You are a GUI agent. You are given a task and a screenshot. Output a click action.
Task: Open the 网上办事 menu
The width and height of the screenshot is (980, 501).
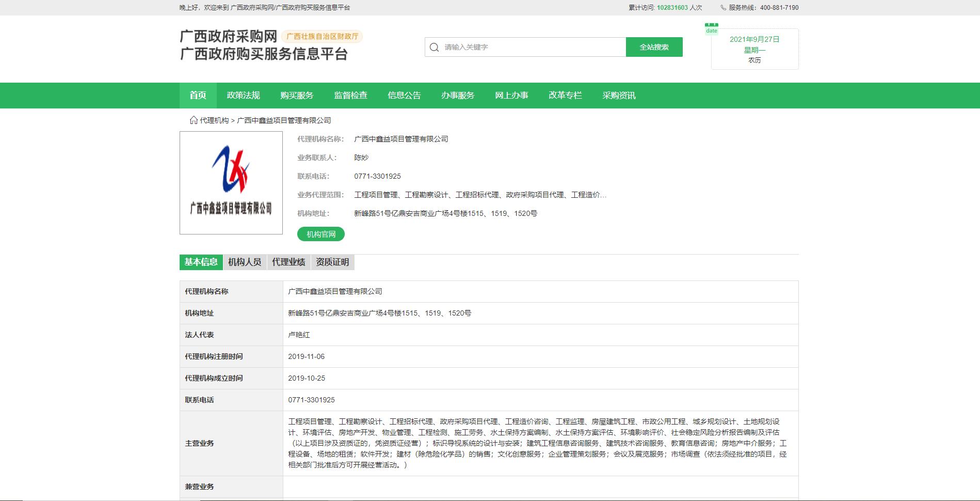tap(511, 96)
